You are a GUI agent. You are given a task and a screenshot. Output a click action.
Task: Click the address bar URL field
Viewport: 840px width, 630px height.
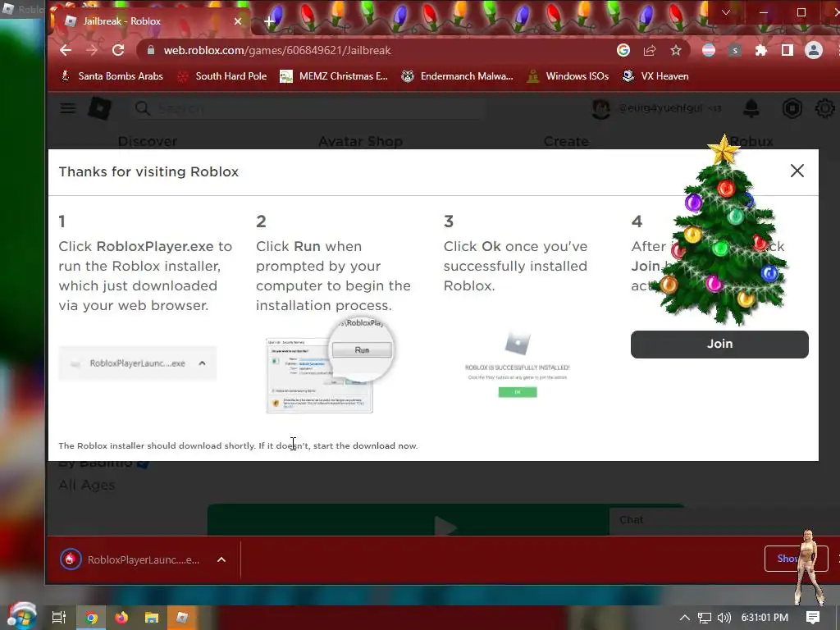375,50
